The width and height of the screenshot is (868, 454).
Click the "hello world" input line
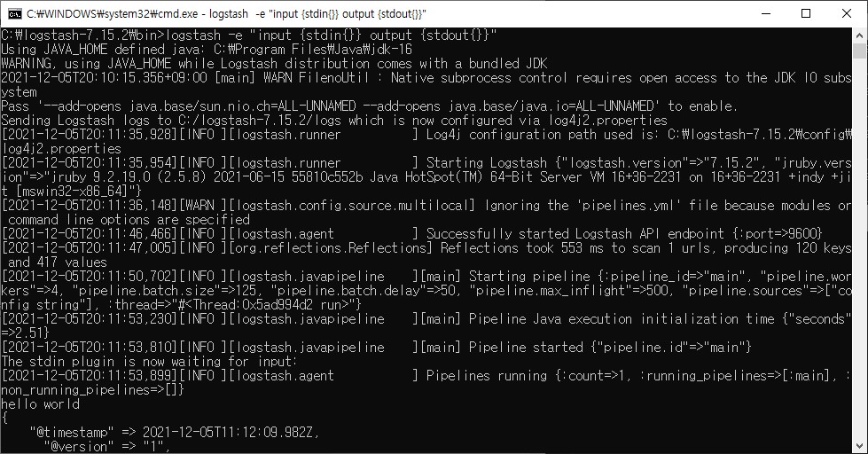pyautogui.click(x=41, y=404)
